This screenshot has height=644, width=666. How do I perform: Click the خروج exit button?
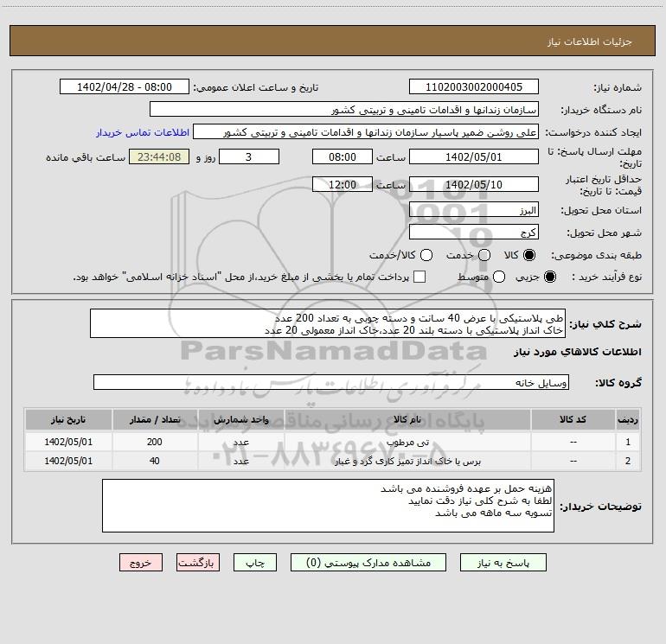coord(141,563)
